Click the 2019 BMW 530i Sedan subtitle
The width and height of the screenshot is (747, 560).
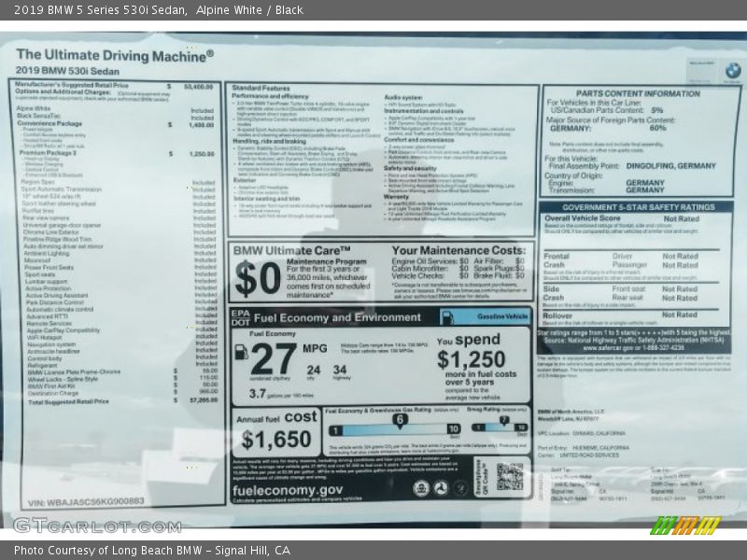pos(67,71)
